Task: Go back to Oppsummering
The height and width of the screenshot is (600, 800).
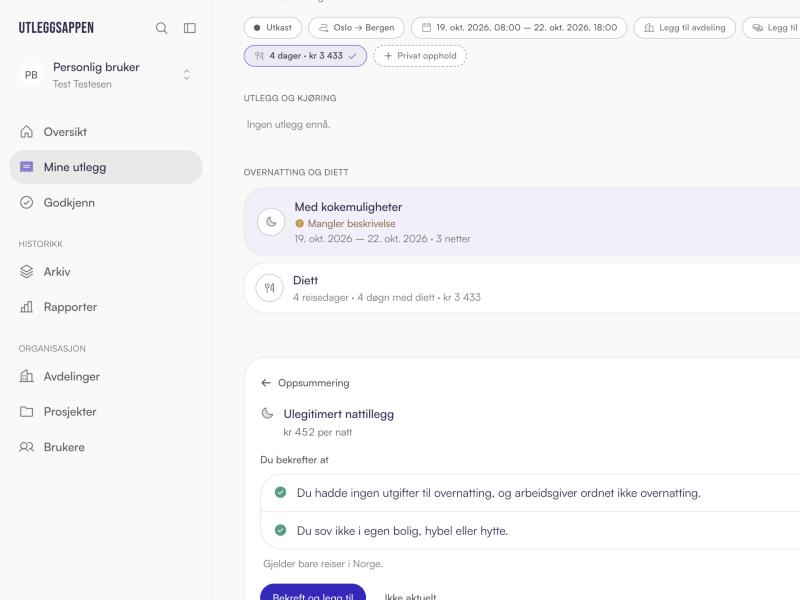Action: [x=305, y=383]
